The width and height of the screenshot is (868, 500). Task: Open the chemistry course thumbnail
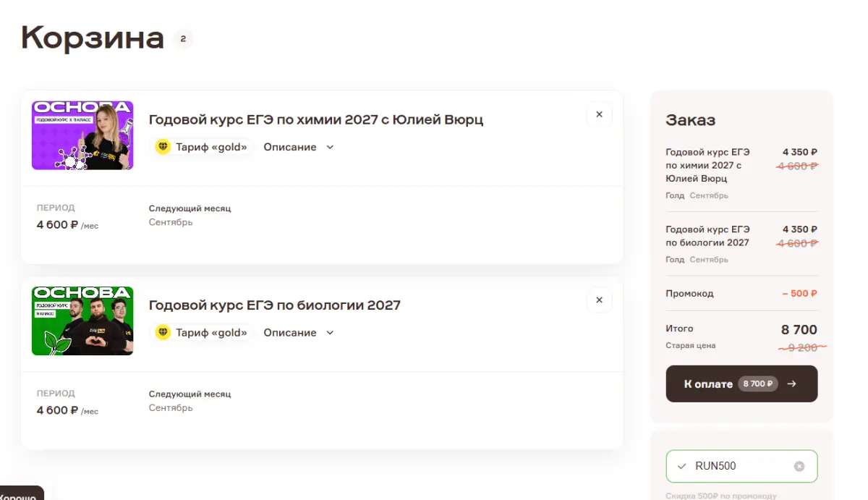click(82, 135)
